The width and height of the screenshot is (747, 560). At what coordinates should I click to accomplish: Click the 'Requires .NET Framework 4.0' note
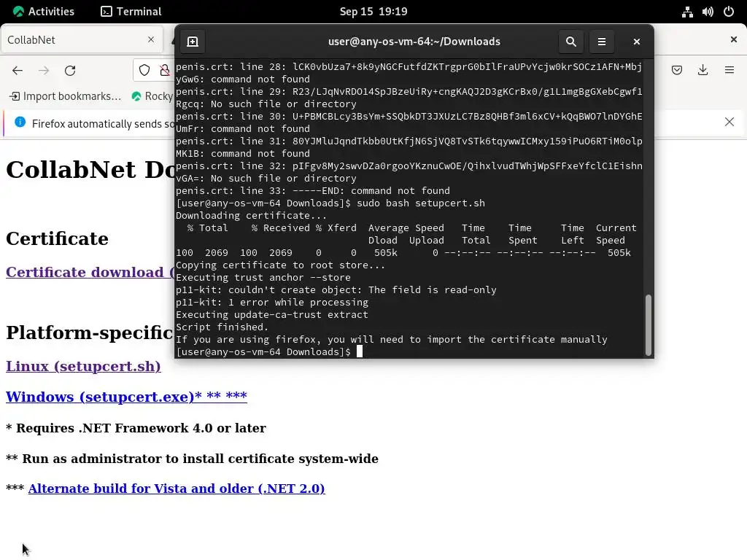tap(136, 428)
